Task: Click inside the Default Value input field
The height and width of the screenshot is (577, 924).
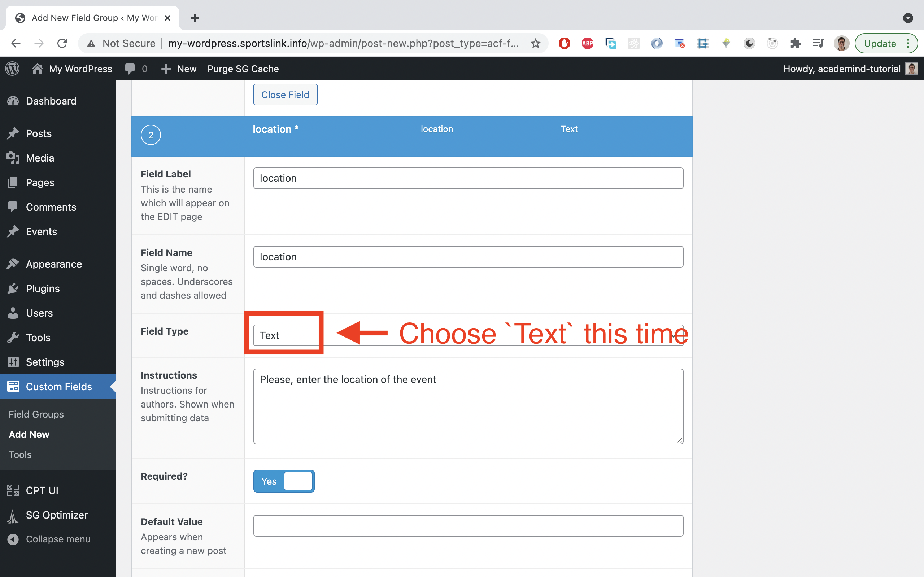Action: pyautogui.click(x=468, y=525)
